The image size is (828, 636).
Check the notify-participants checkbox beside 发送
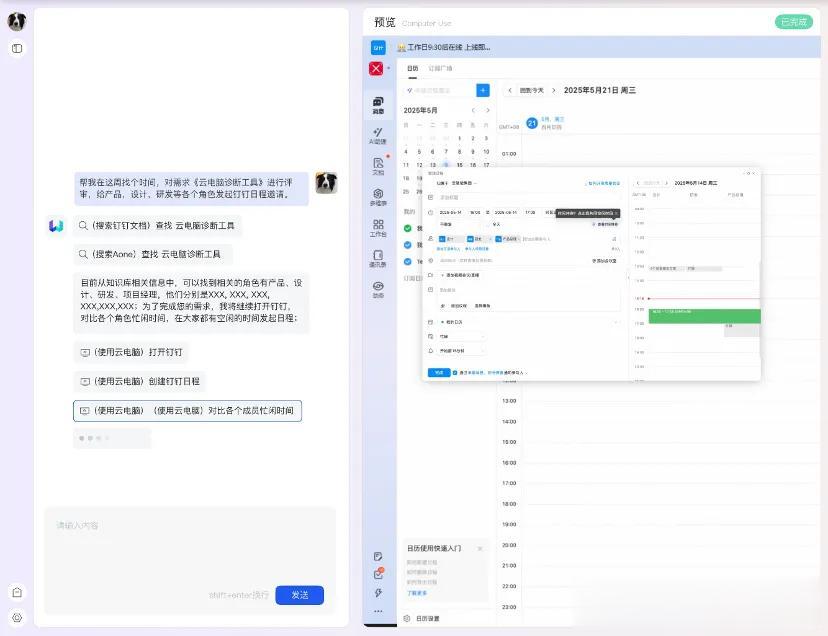click(455, 370)
